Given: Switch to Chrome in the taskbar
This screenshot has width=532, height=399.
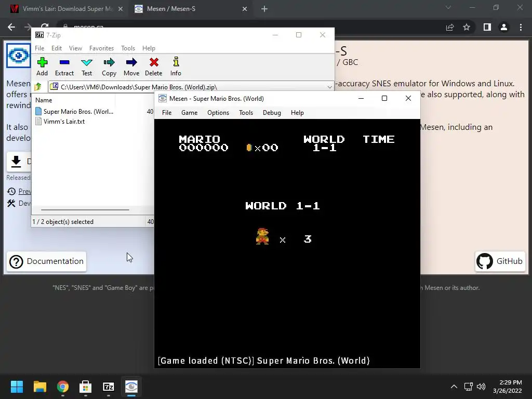Looking at the screenshot, I should point(63,387).
